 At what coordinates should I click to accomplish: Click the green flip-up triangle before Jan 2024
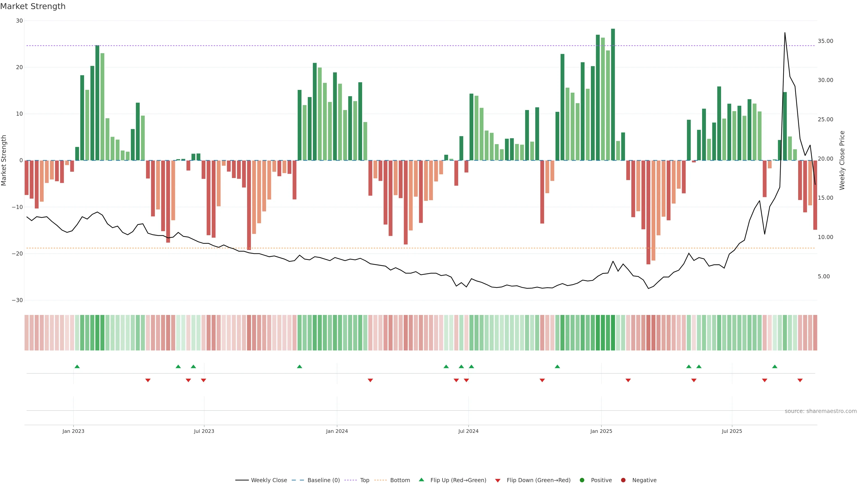point(299,366)
